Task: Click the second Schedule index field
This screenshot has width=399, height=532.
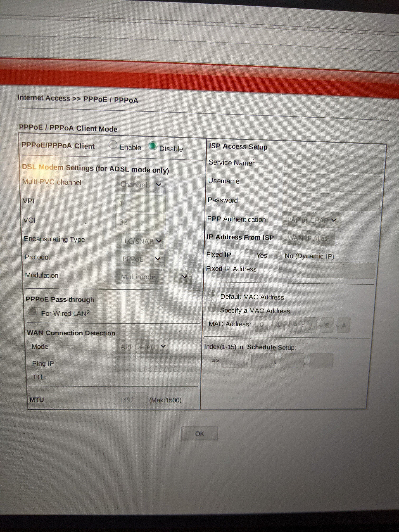Action: (x=263, y=360)
